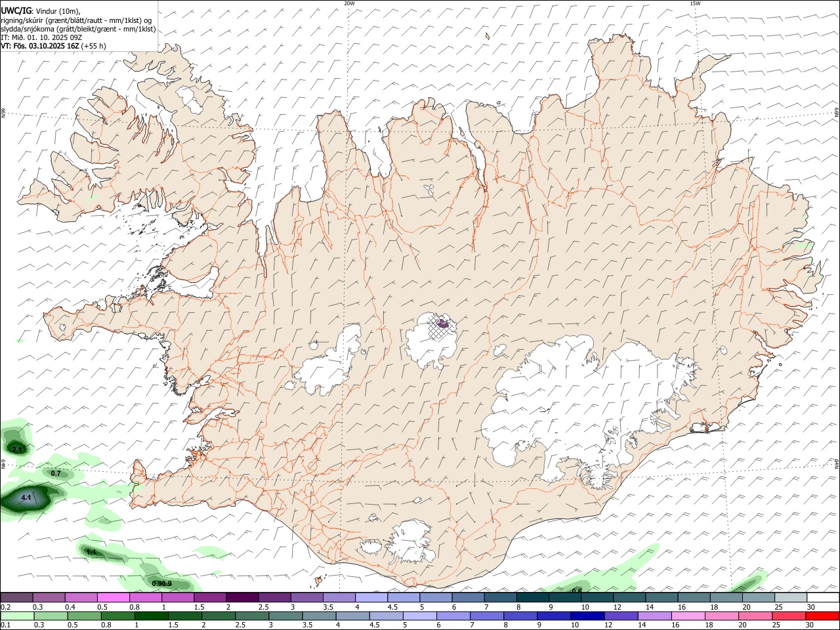The image size is (840, 630).
Task: Click the light pink swatch labelled 16 in lower legend
Action: coord(688,616)
